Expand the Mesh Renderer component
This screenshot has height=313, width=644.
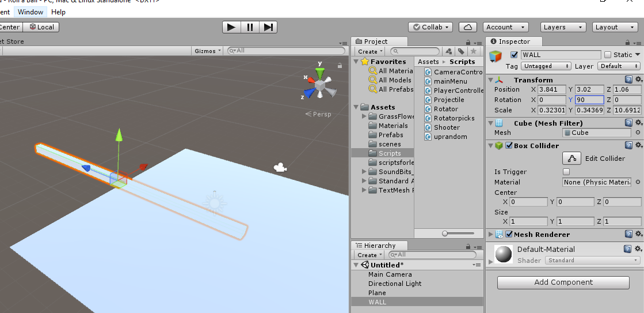point(490,235)
